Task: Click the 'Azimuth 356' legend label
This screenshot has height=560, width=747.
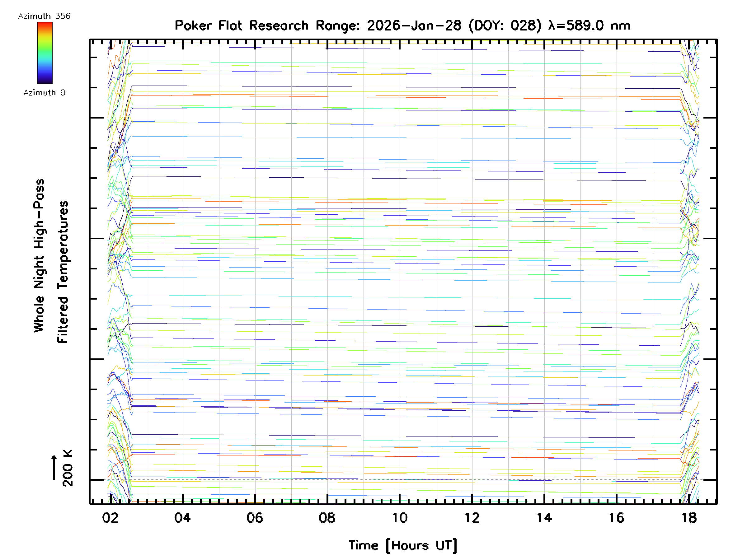Action: [x=44, y=16]
